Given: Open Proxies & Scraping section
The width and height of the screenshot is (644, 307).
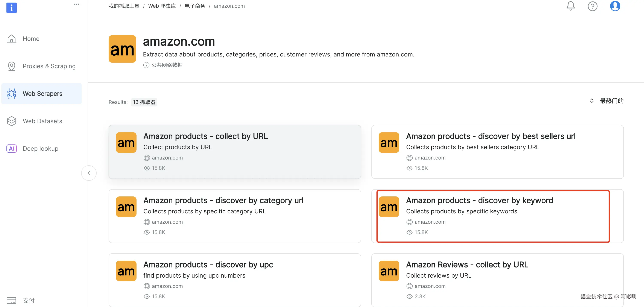Looking at the screenshot, I should pyautogui.click(x=49, y=66).
